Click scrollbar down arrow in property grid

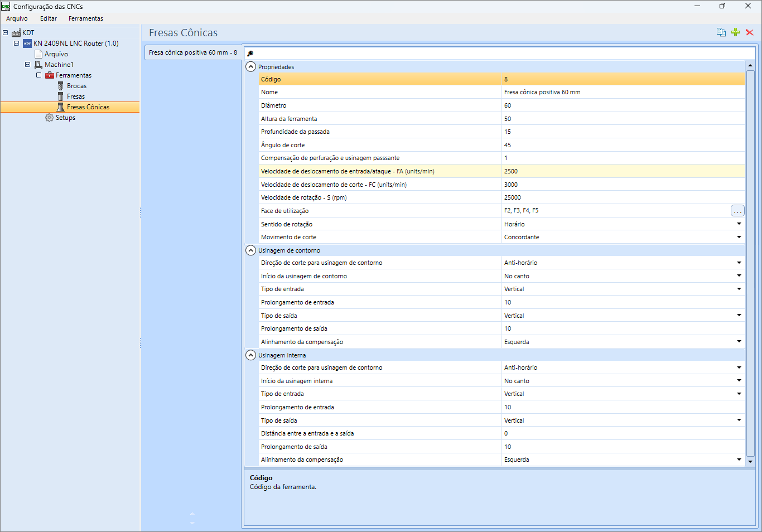[750, 461]
